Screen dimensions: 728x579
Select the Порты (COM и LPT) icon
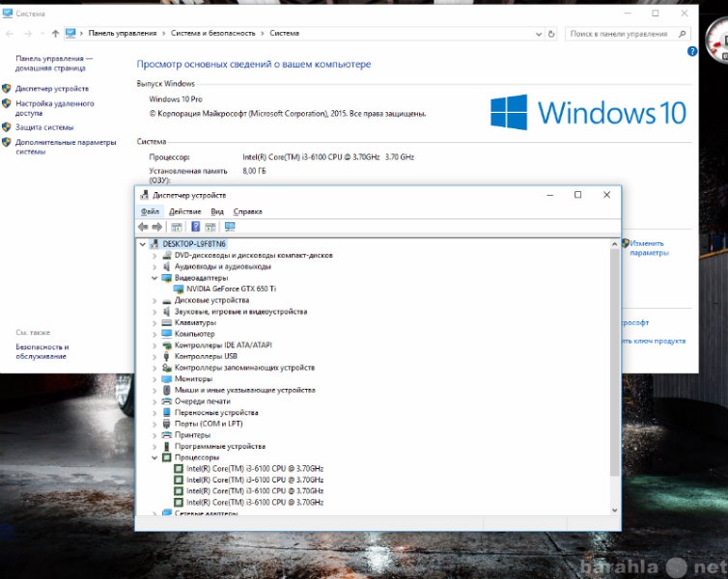pos(167,424)
